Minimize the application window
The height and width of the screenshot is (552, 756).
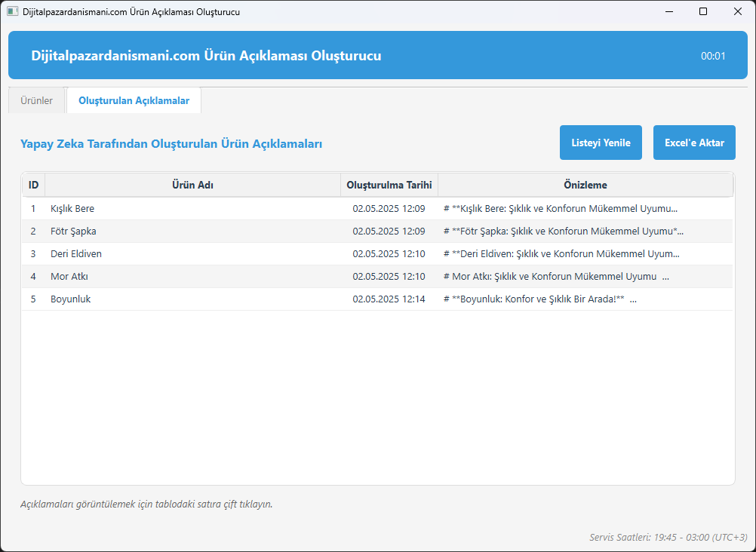(x=668, y=11)
